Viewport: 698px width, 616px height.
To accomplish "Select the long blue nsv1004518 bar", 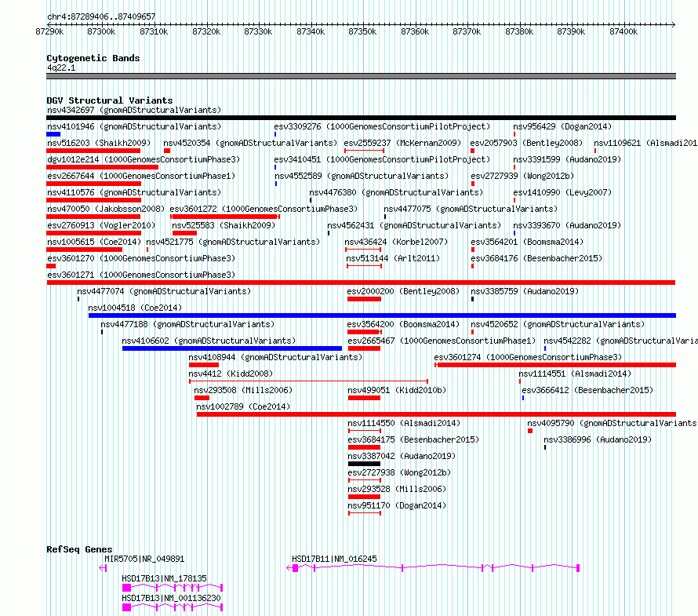I will 383,315.
